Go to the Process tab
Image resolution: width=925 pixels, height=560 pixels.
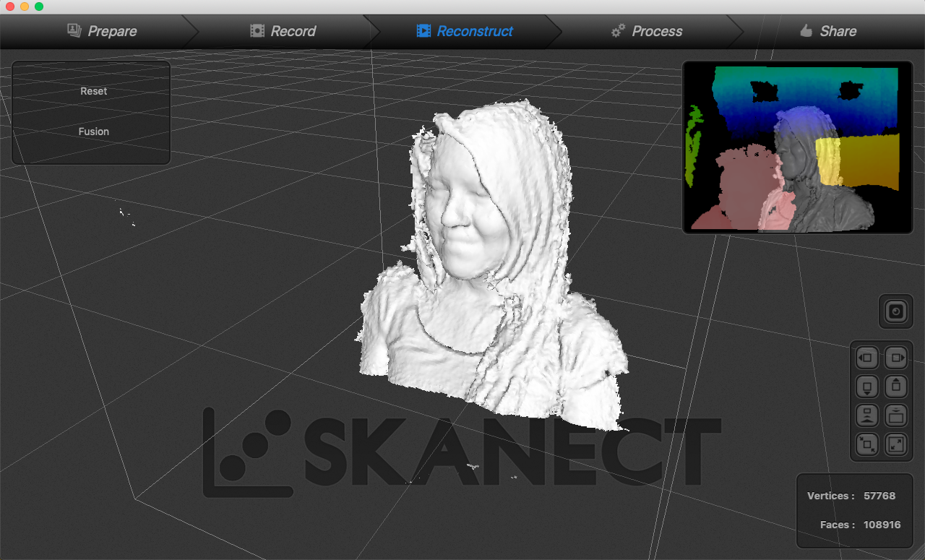tap(647, 31)
